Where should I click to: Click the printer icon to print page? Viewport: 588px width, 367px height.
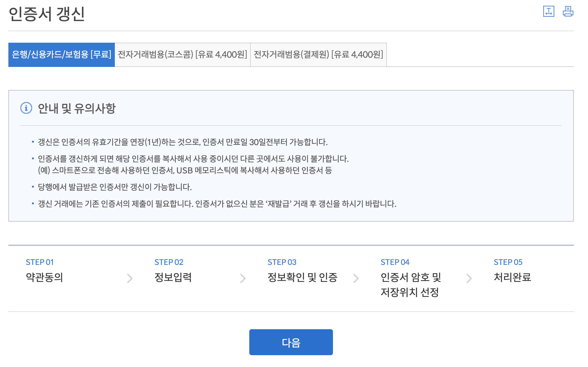point(568,12)
